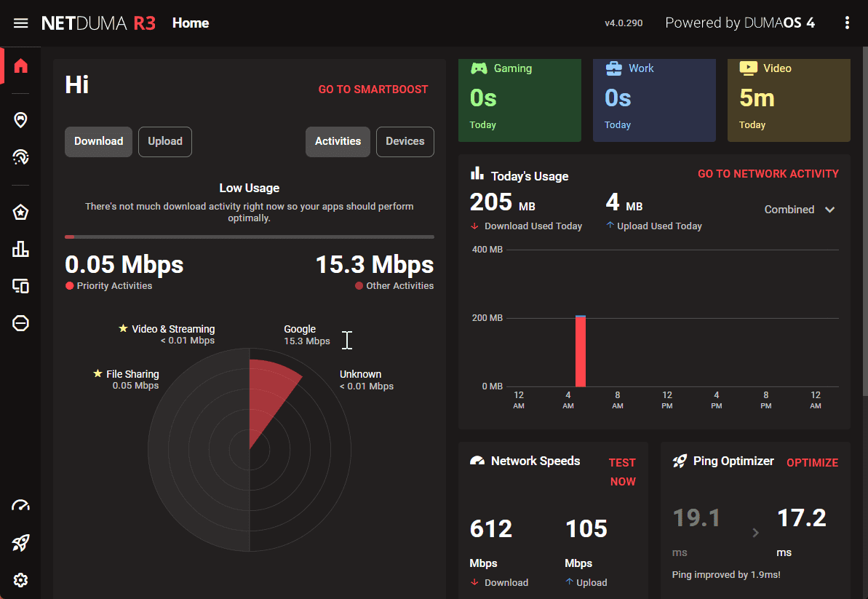Select the Steady Ping sidebar icon

click(x=20, y=156)
